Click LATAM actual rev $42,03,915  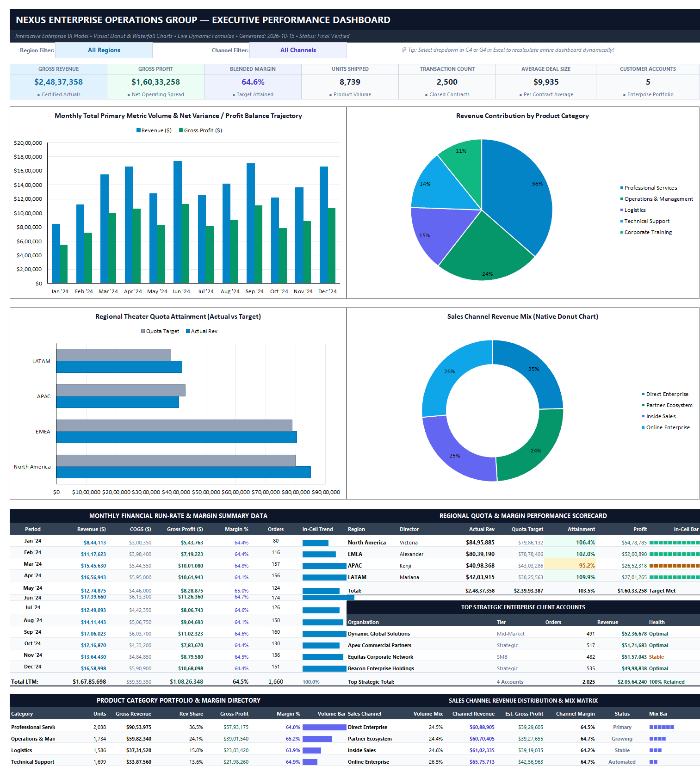(480, 577)
